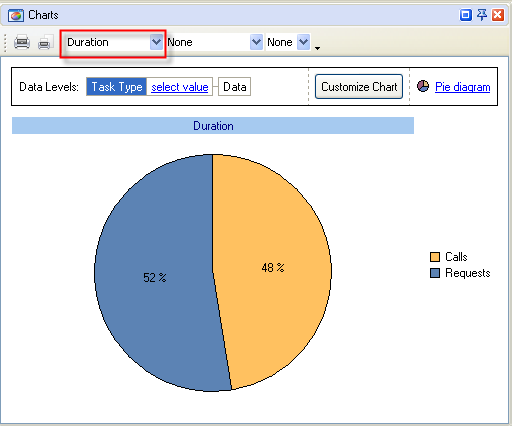Maximize the Charts panel window
Viewport: 512px width, 426px height.
pyautogui.click(x=466, y=15)
